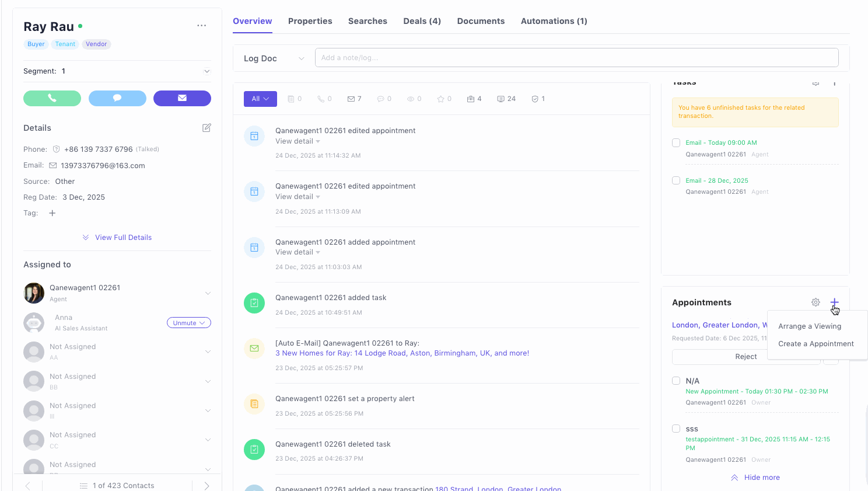Open Appointments settings gear icon
The image size is (868, 491).
[x=815, y=302]
